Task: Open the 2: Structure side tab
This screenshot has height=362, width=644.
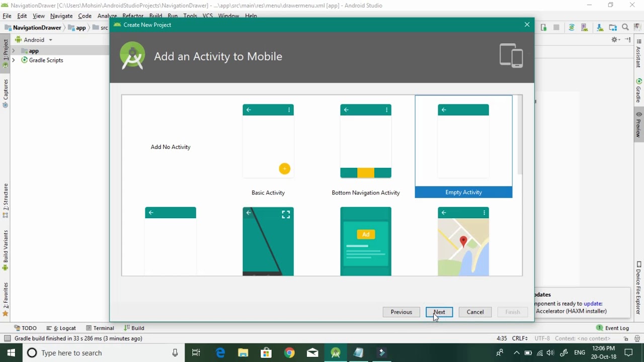Action: [x=6, y=201]
